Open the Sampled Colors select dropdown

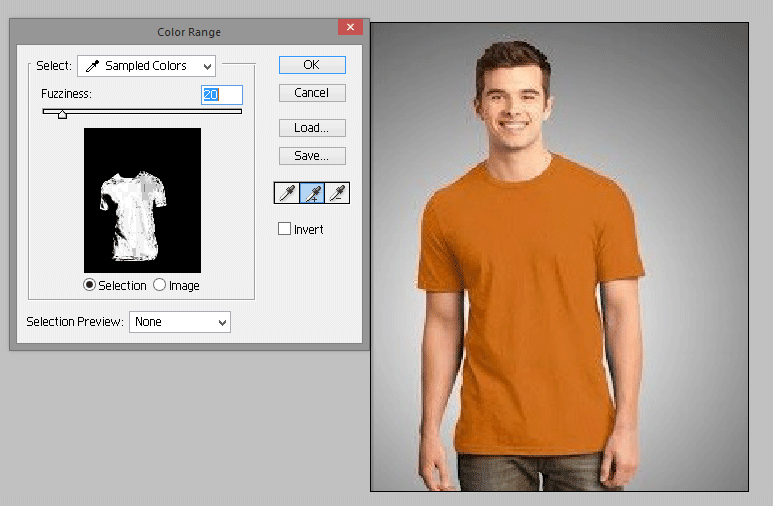pos(146,66)
